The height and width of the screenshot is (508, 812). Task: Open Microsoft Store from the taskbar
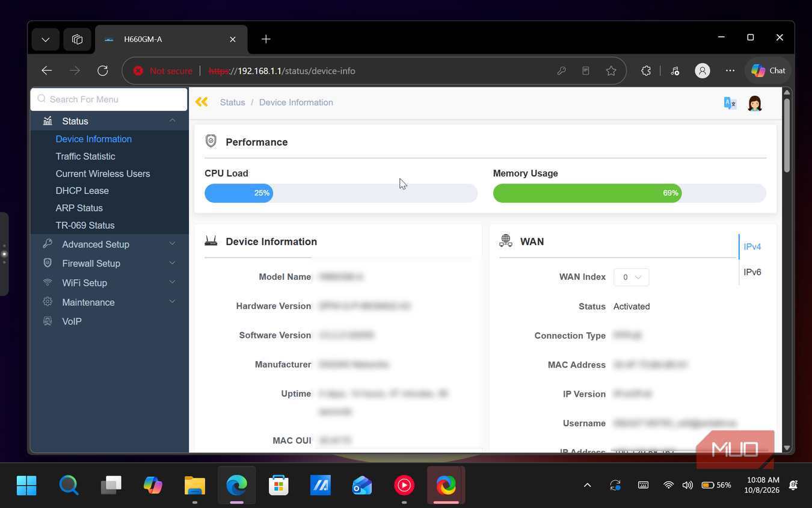pos(278,485)
